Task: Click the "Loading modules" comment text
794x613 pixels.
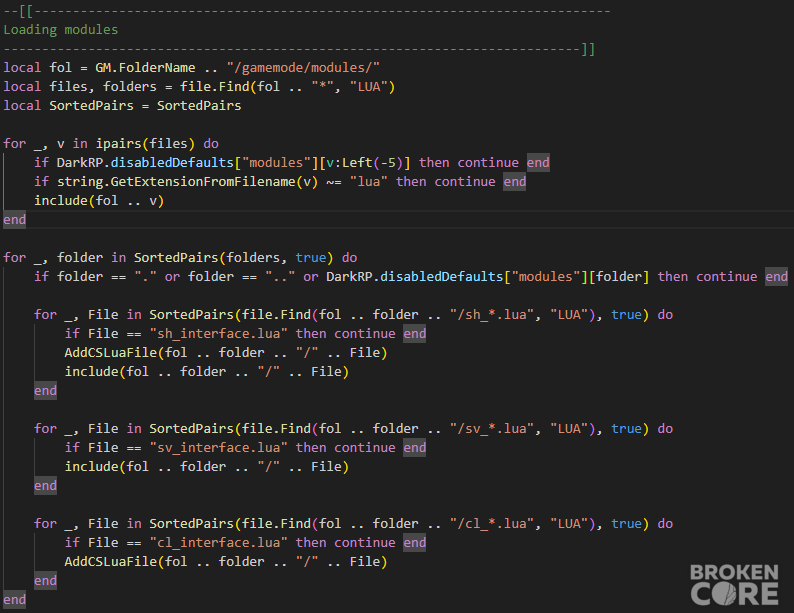Action: pyautogui.click(x=61, y=30)
